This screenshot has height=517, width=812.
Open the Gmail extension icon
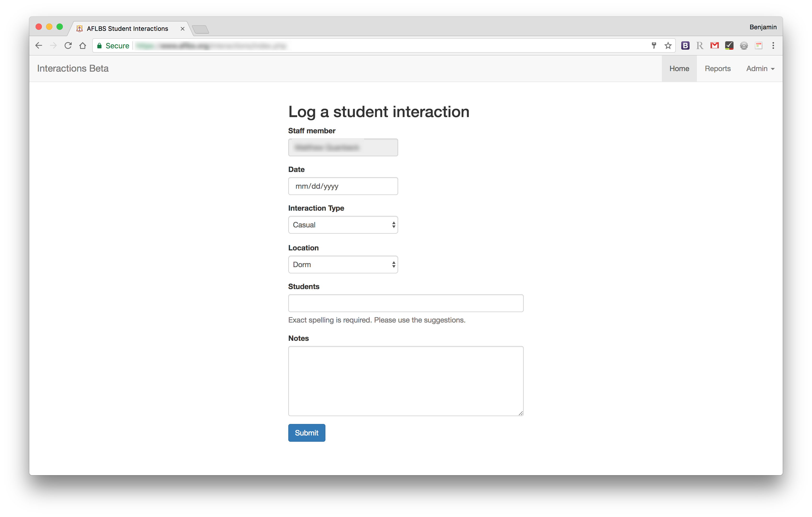pos(714,45)
